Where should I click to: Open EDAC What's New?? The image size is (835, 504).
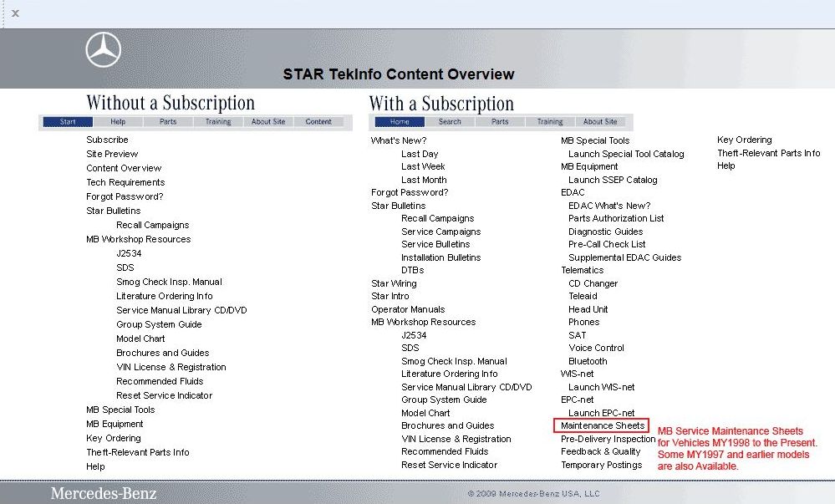click(x=609, y=206)
